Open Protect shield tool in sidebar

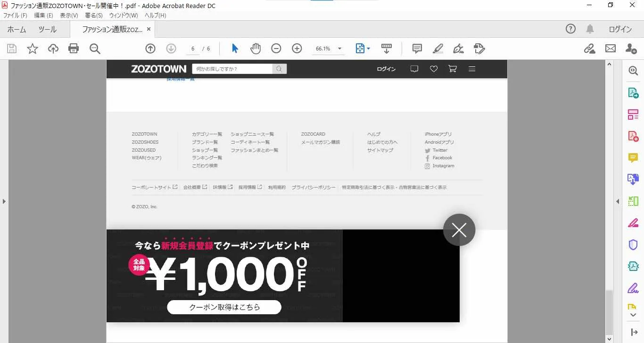pos(633,245)
